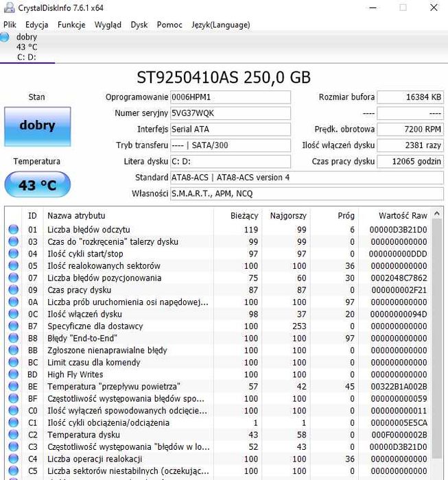Click the CrystalDiskInfo app icon in title bar

click(9, 8)
